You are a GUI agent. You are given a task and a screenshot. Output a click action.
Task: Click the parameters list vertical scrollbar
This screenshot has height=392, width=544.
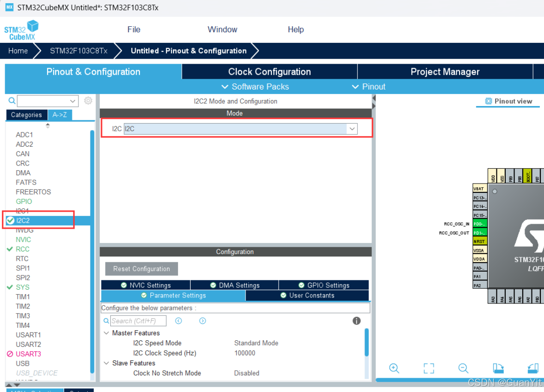[x=367, y=342]
